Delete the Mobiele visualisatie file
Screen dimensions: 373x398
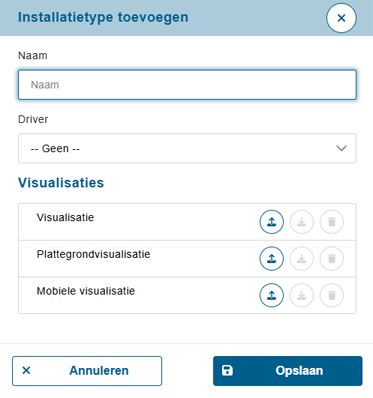332,295
